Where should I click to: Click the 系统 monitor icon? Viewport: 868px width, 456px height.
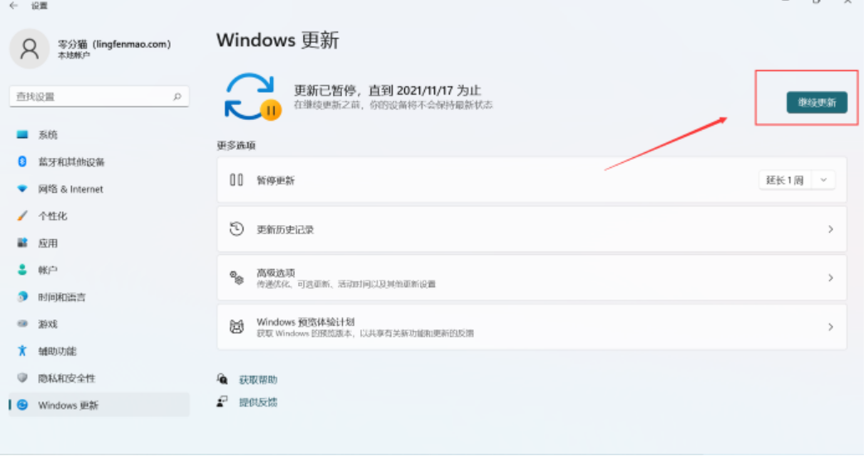coord(22,134)
